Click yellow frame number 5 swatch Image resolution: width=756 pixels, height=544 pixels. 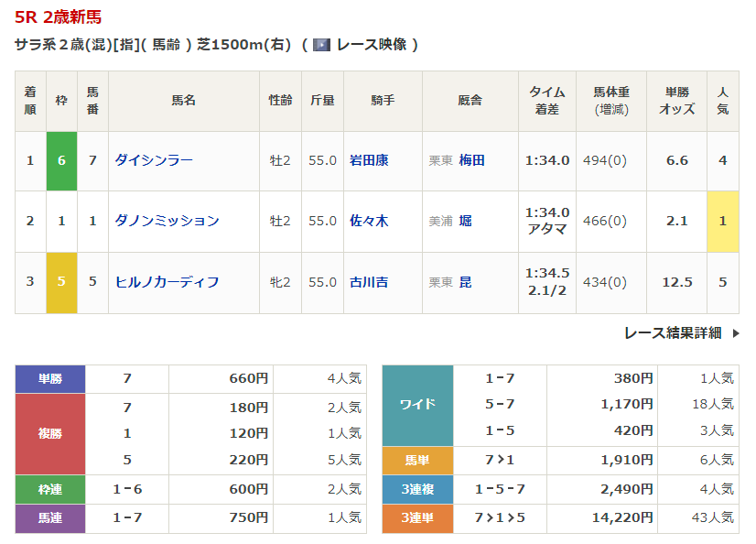click(x=61, y=282)
